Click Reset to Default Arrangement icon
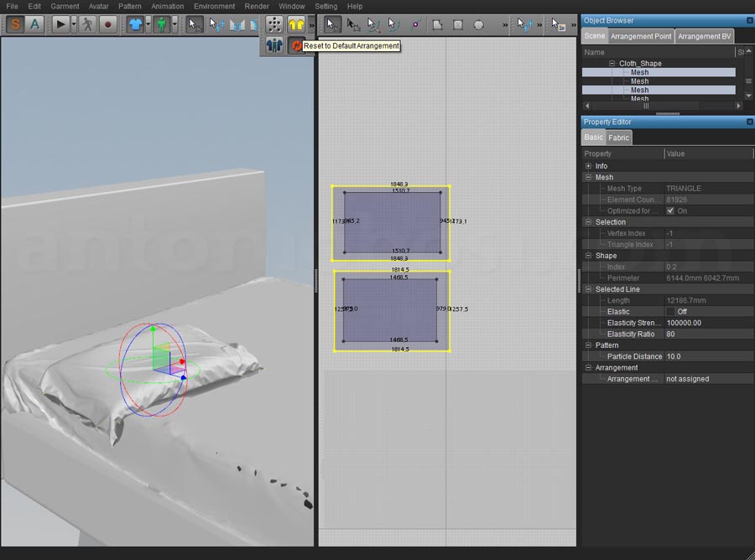The height and width of the screenshot is (560, 755). pos(296,45)
